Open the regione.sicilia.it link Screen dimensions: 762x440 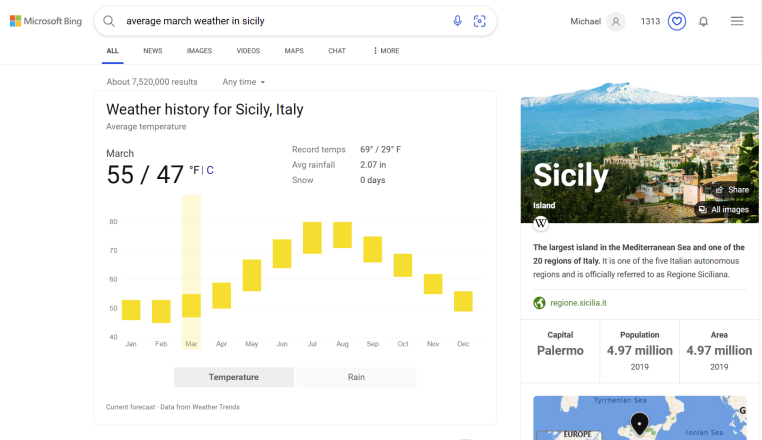coord(578,303)
